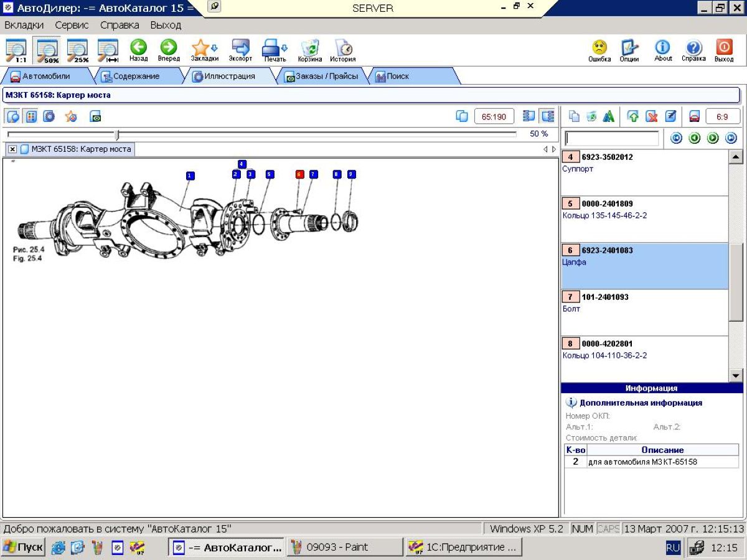Viewport: 747px width, 560px height.
Task: Jump to last part navigation button
Action: (x=731, y=138)
